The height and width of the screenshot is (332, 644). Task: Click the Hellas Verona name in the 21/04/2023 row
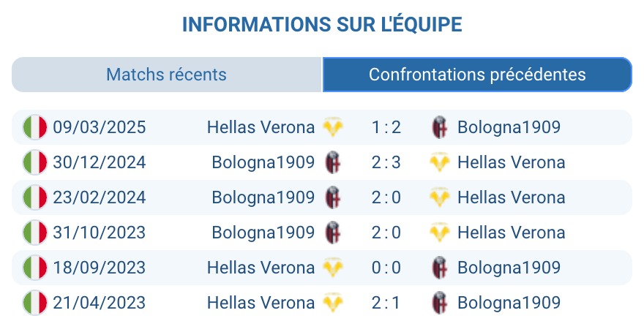tap(261, 303)
